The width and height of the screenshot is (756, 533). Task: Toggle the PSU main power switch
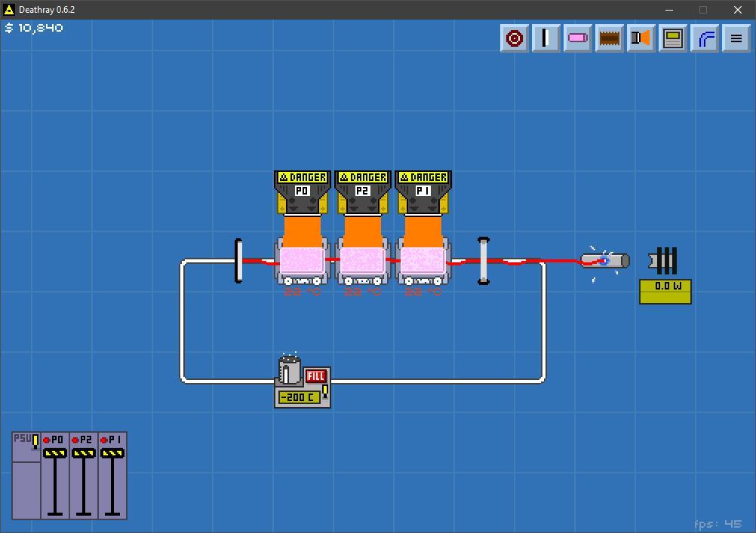[35, 441]
